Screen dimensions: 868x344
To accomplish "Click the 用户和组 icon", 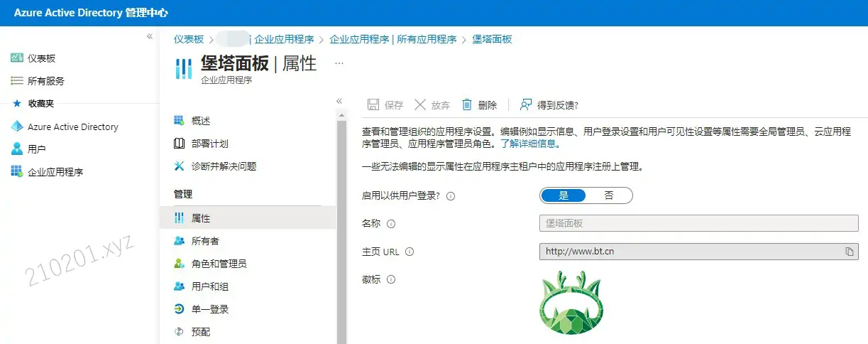I will 179,286.
